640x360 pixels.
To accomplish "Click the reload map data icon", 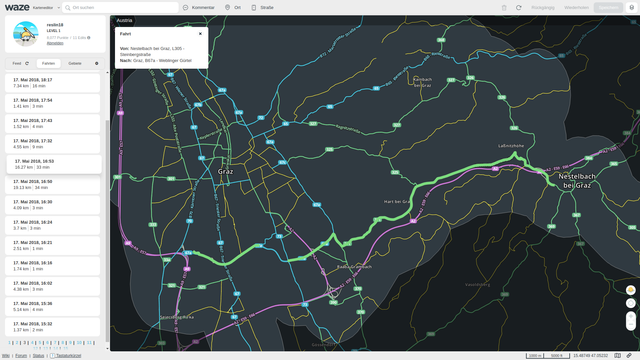I will coord(518,8).
